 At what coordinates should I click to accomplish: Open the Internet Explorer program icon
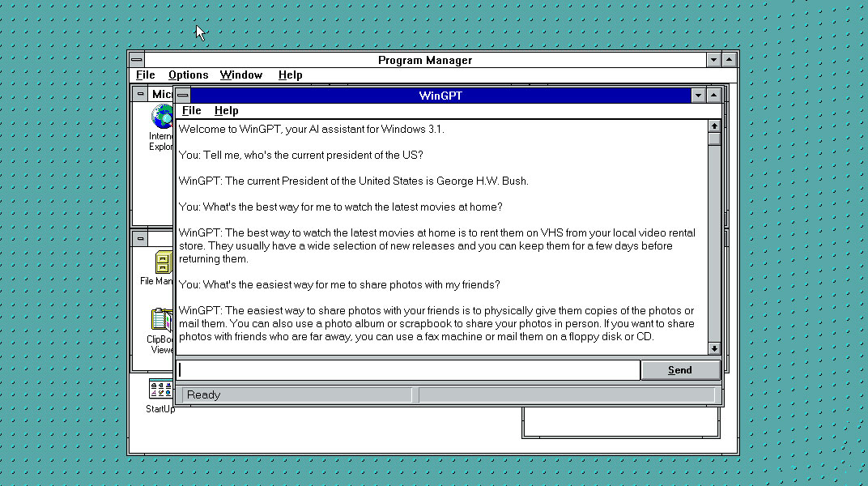[163, 117]
